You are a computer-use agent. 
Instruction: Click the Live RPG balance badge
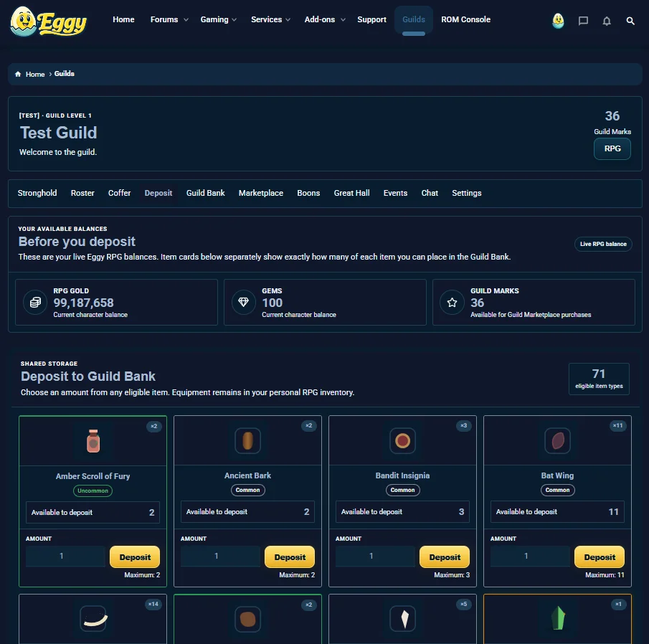(603, 245)
